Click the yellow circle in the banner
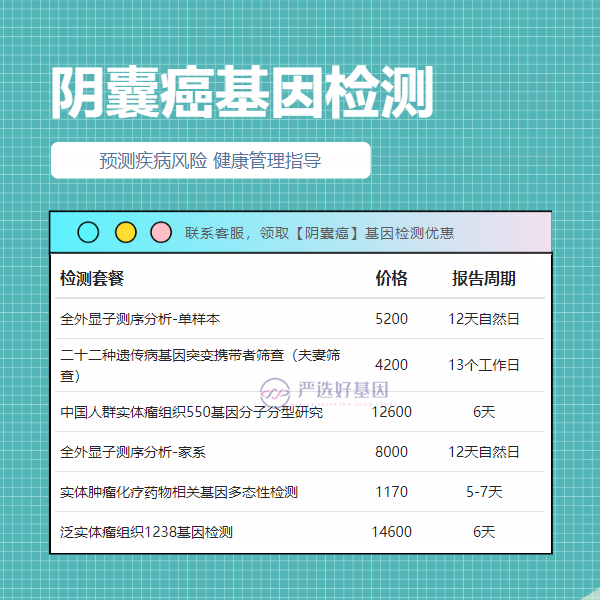 click(x=126, y=232)
